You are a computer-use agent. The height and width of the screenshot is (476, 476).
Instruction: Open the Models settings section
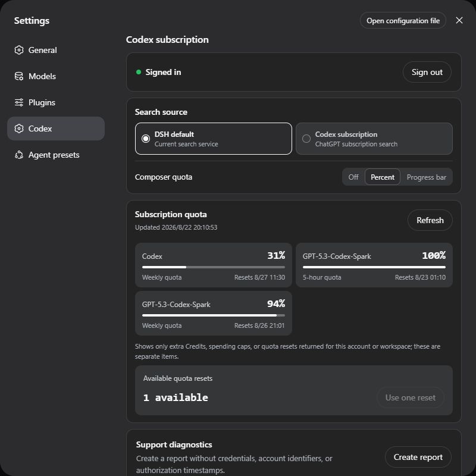(x=56, y=76)
